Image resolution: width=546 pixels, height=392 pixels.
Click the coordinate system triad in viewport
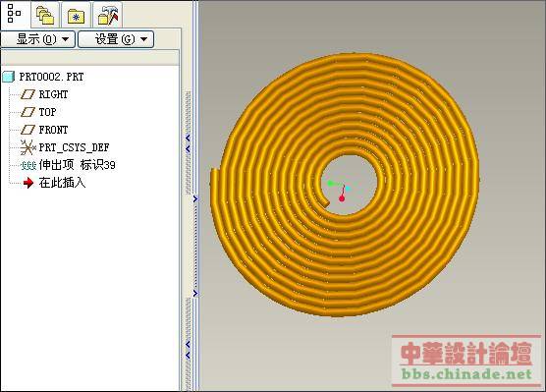click(339, 190)
